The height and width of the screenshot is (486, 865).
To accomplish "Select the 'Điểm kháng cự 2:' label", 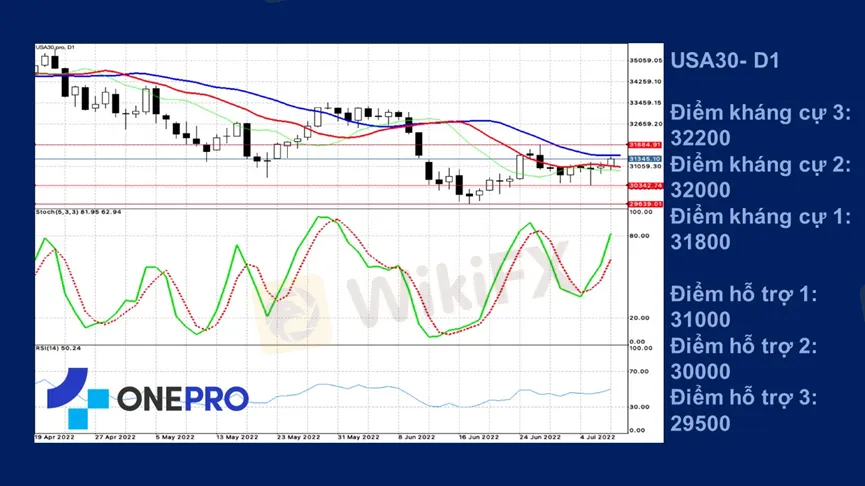I will pyautogui.click(x=760, y=165).
